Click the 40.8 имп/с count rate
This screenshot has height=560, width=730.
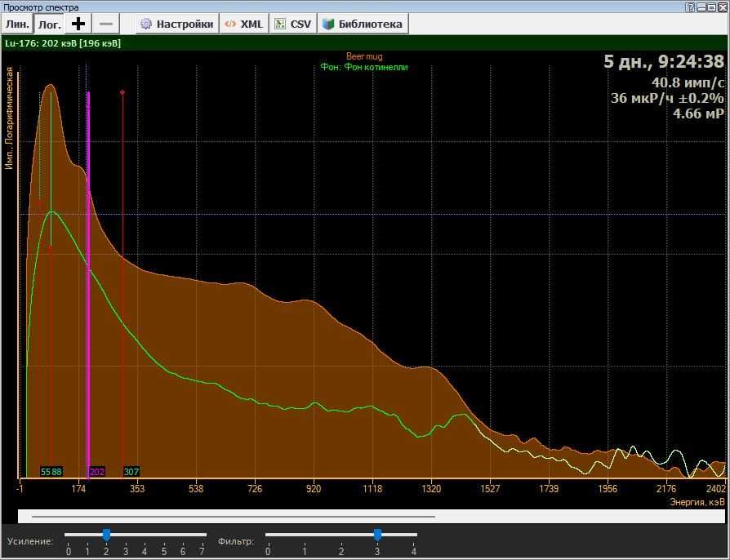tap(688, 83)
